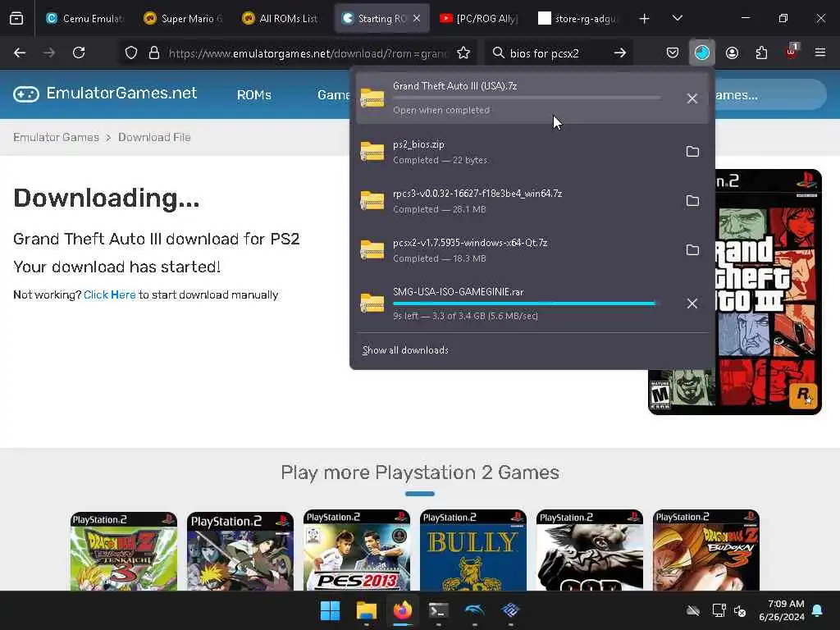Open PCSX2 taskbar icon
840x630 pixels.
[x=510, y=610]
